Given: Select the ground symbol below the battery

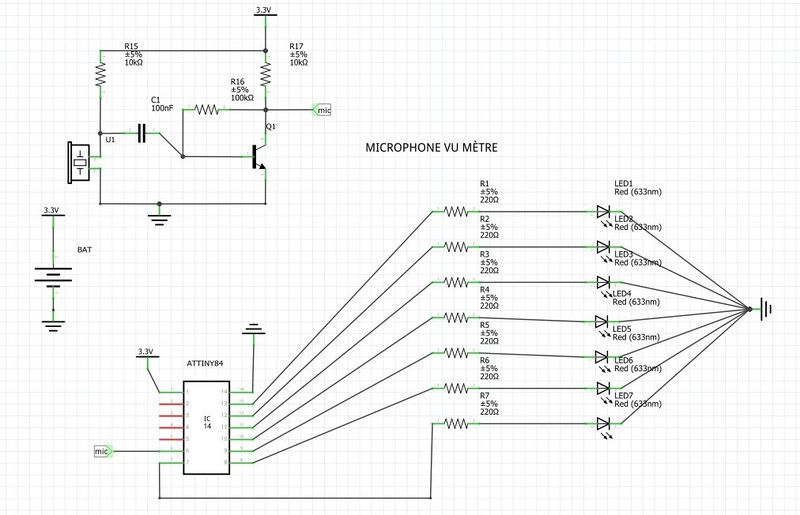Looking at the screenshot, I should point(51,322).
